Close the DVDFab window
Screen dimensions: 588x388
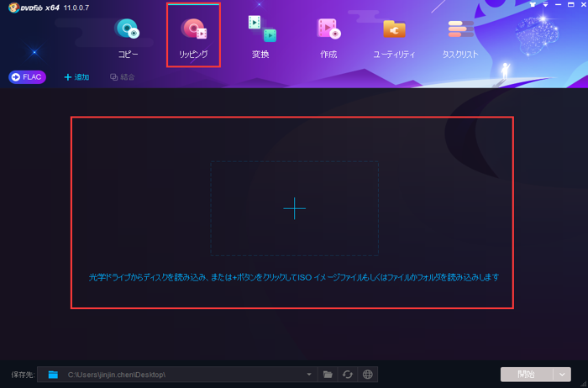tap(584, 5)
